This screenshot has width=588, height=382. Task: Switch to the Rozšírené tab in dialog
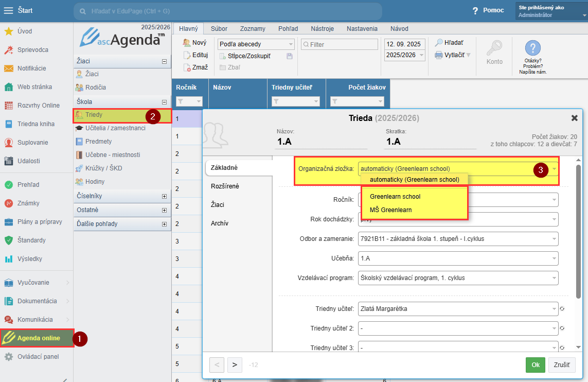(225, 186)
